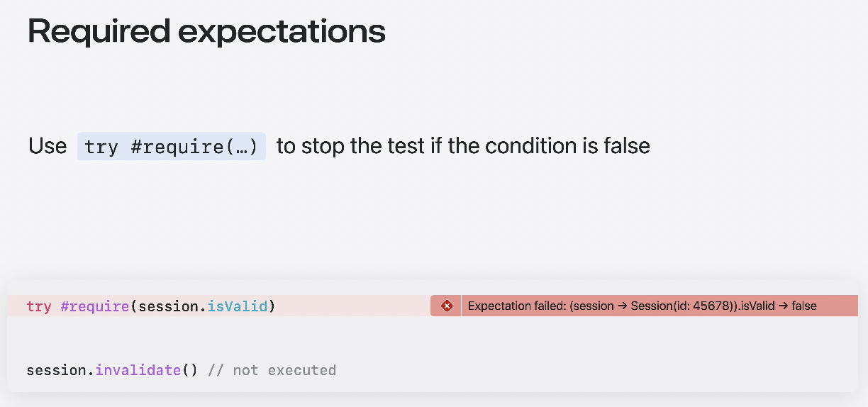Click the red 'try' keyword in code

click(39, 307)
